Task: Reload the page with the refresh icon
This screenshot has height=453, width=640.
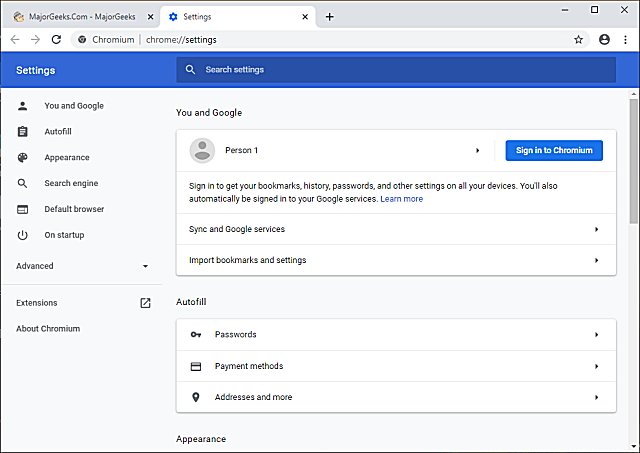Action: point(56,40)
